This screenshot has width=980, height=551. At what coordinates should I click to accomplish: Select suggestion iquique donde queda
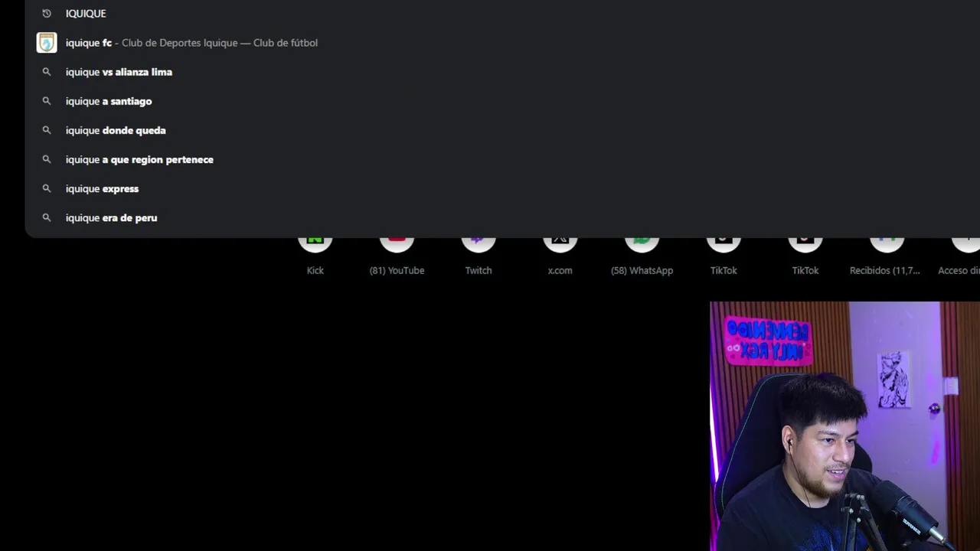502,130
